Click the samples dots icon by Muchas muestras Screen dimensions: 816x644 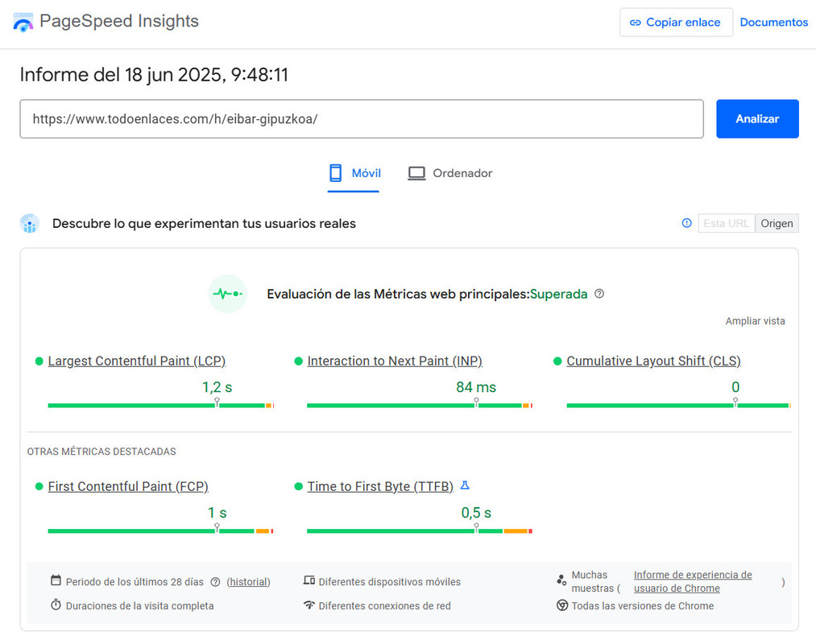[x=561, y=580]
